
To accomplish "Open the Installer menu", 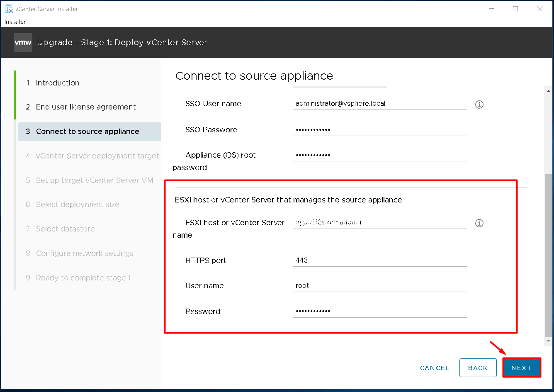I will pos(15,22).
